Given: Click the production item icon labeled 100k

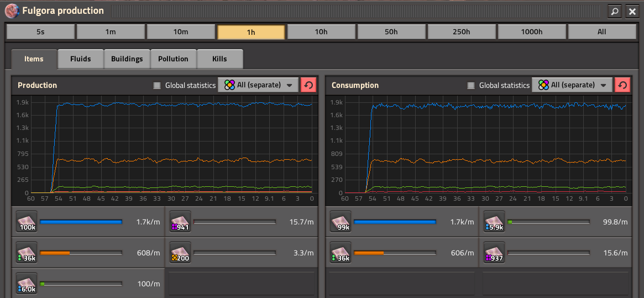Looking at the screenshot, I should (x=27, y=222).
